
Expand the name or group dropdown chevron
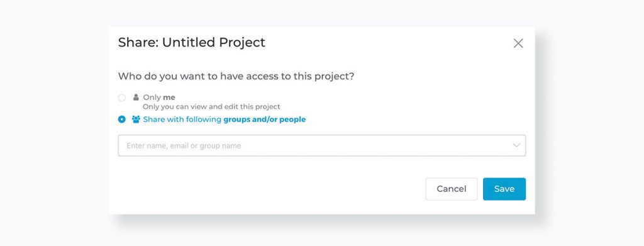516,145
